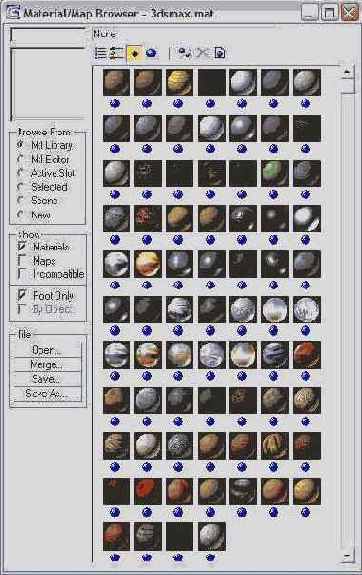This screenshot has height=575, width=362.
Task: Click the Delete From Library icon
Action: pyautogui.click(x=202, y=53)
